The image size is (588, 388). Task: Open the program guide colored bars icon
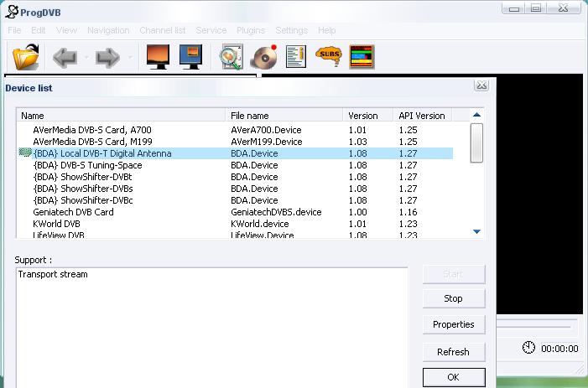[362, 57]
